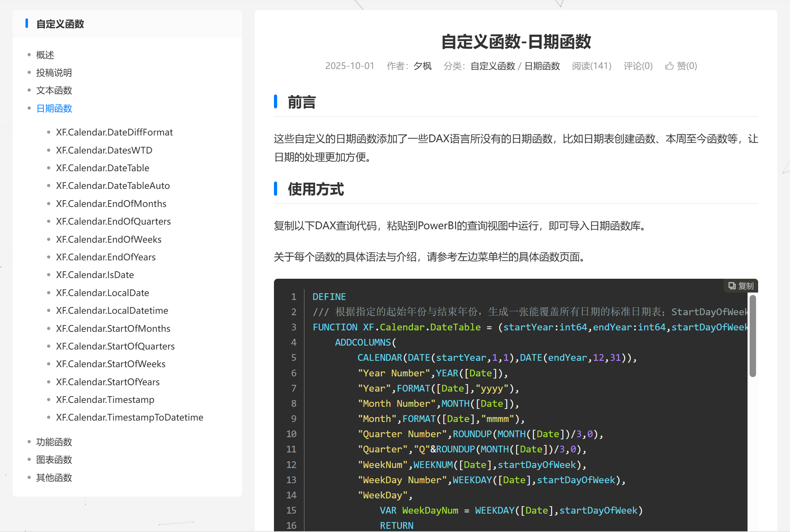
Task: Expand the 图表函数 sidebar section
Action: click(x=54, y=460)
